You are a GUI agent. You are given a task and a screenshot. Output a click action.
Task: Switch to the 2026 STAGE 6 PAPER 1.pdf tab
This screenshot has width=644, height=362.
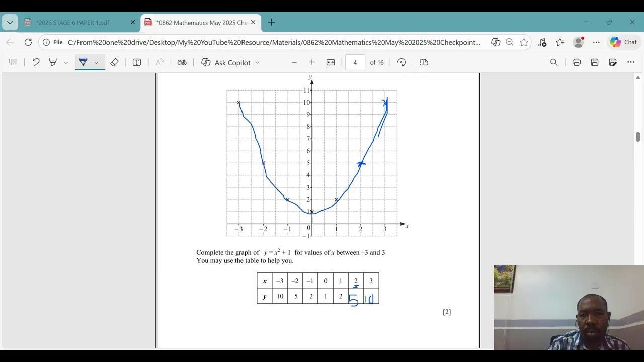click(x=73, y=23)
